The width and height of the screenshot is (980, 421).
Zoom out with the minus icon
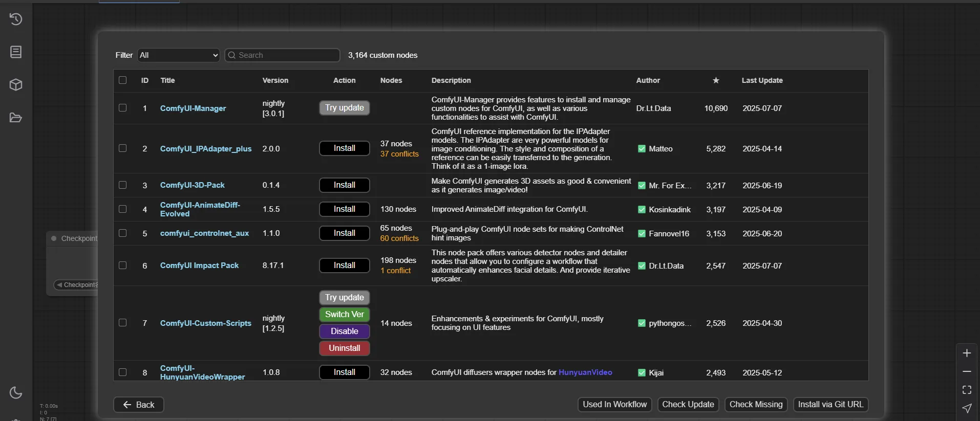pos(967,371)
